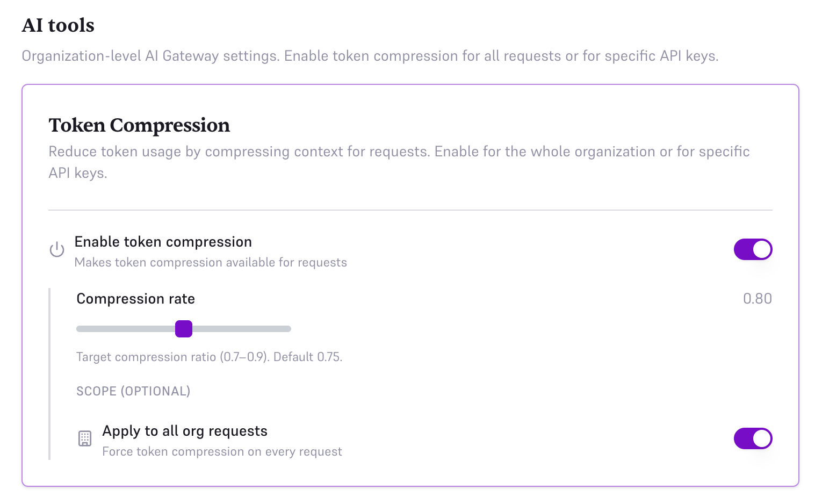Image resolution: width=822 pixels, height=504 pixels.
Task: Click the power icon beside Enable token compression
Action: tap(56, 249)
